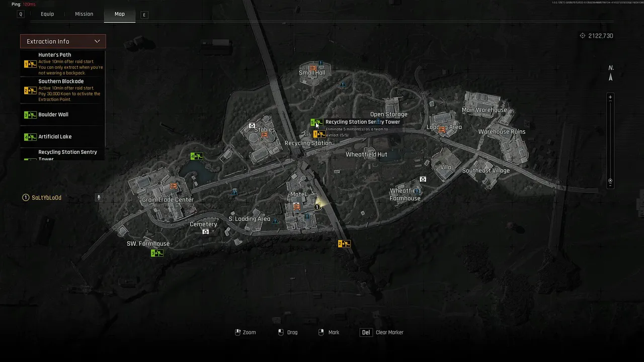This screenshot has width=644, height=362.
Task: Click recycle icon above Wheatfield Farmhouse
Action: click(x=423, y=179)
